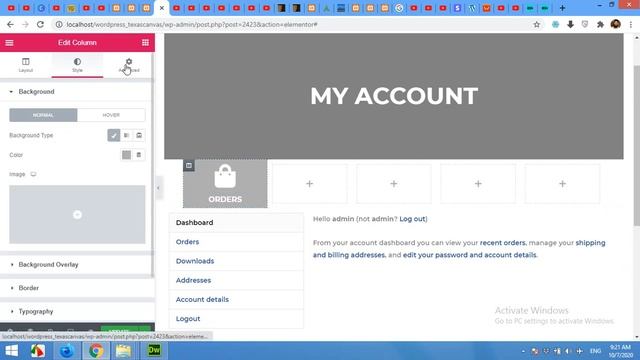The height and width of the screenshot is (360, 640).
Task: Open Account details in the account menu
Action: [x=236, y=299]
